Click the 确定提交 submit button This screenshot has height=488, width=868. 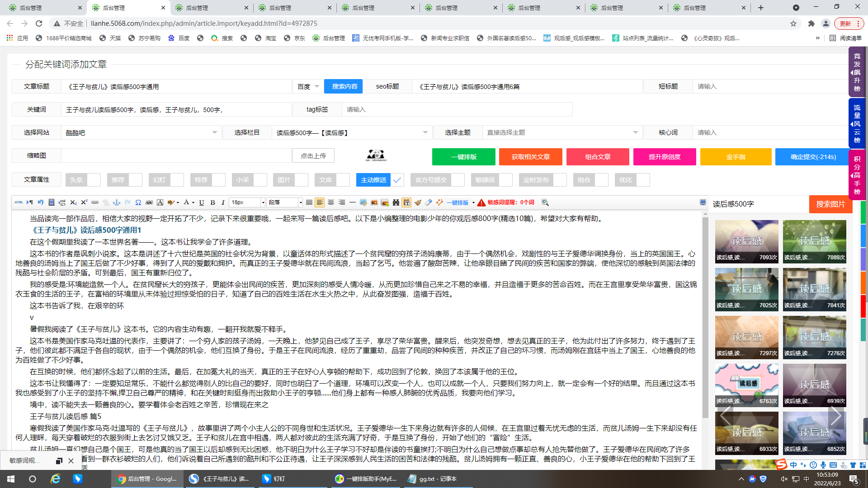(813, 157)
